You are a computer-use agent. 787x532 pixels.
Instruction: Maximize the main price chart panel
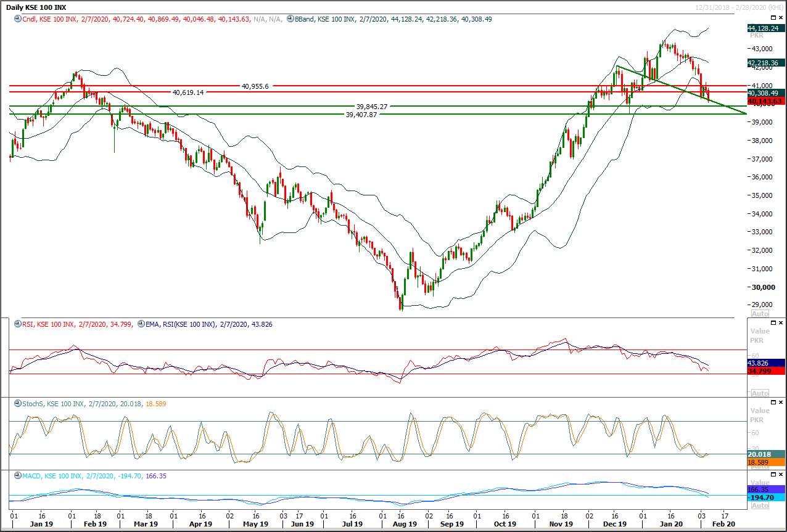tap(773, 17)
